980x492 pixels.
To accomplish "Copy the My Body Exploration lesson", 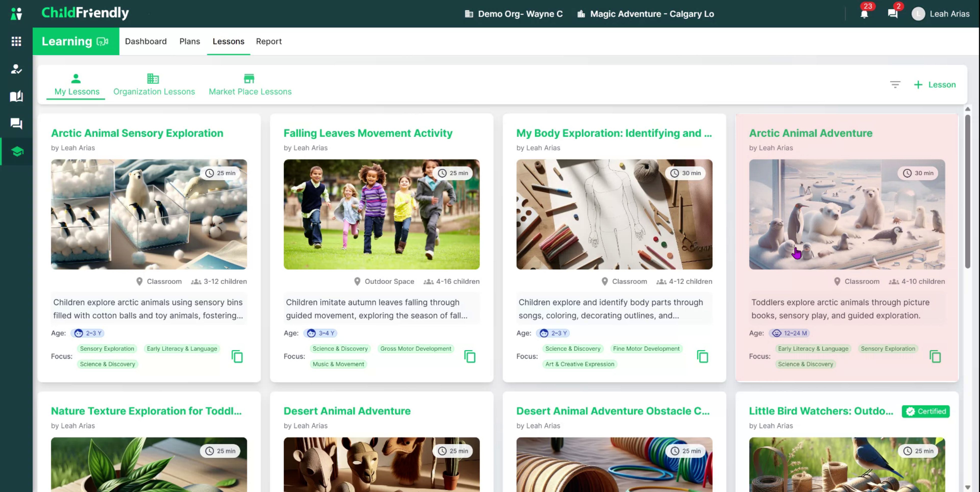I will 702,356.
